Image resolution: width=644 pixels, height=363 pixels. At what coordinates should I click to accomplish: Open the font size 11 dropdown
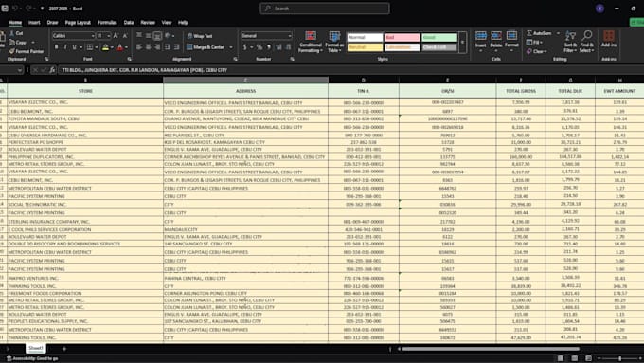[x=108, y=36]
